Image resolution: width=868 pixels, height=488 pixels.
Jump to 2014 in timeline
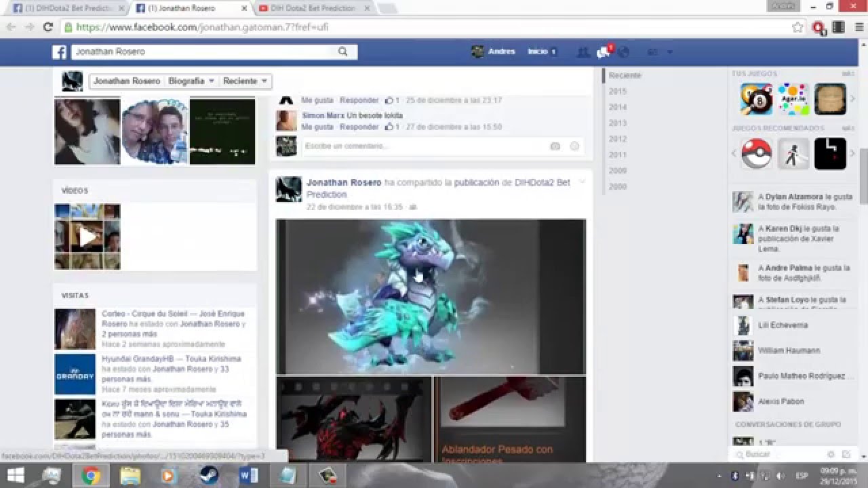(618, 107)
